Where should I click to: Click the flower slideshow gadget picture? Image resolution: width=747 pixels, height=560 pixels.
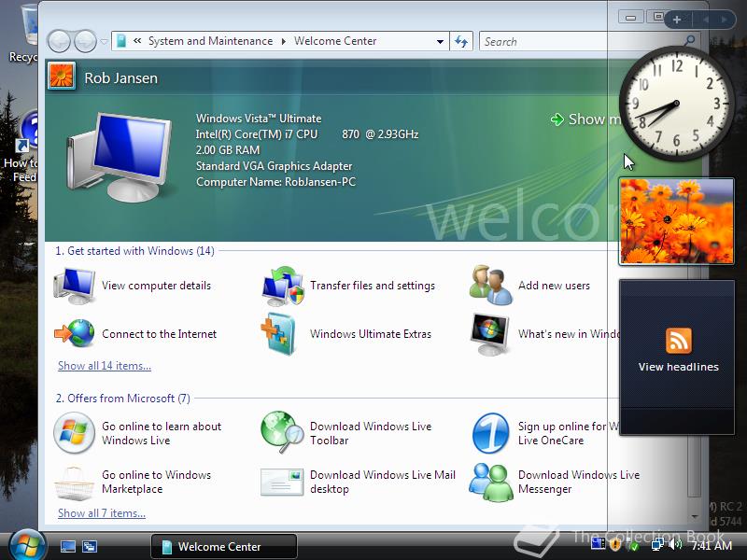(676, 221)
